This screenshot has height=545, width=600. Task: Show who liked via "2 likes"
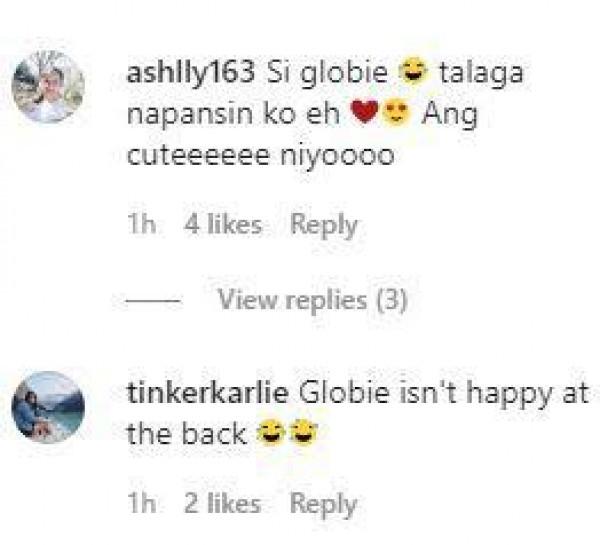pyautogui.click(x=223, y=503)
